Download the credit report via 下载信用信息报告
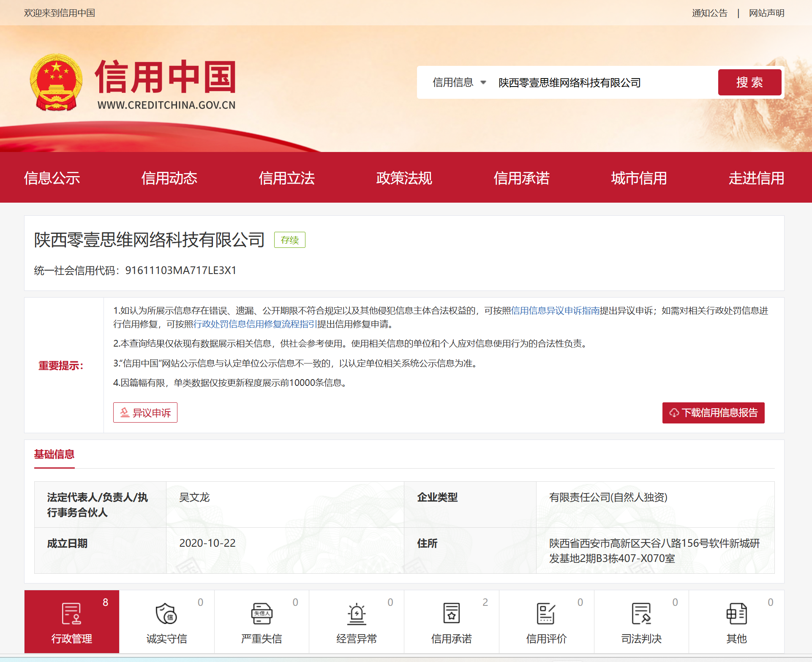 [x=713, y=412]
